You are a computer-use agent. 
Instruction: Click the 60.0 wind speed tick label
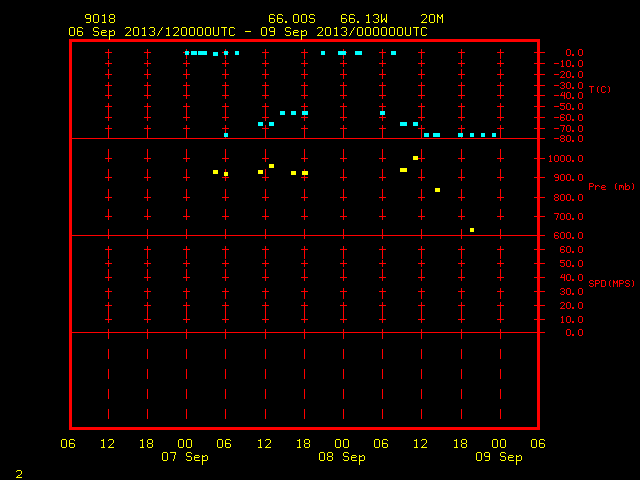(x=571, y=250)
